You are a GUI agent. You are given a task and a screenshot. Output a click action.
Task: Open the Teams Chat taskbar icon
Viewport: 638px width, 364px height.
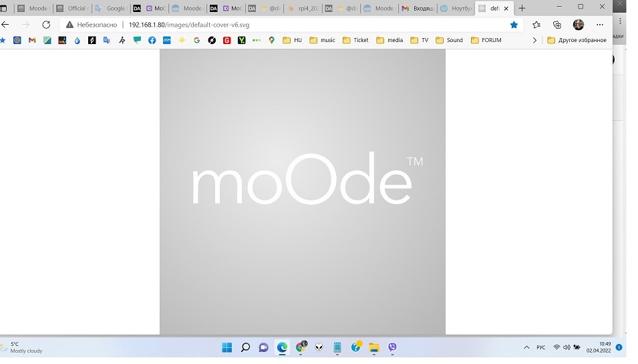pyautogui.click(x=264, y=347)
